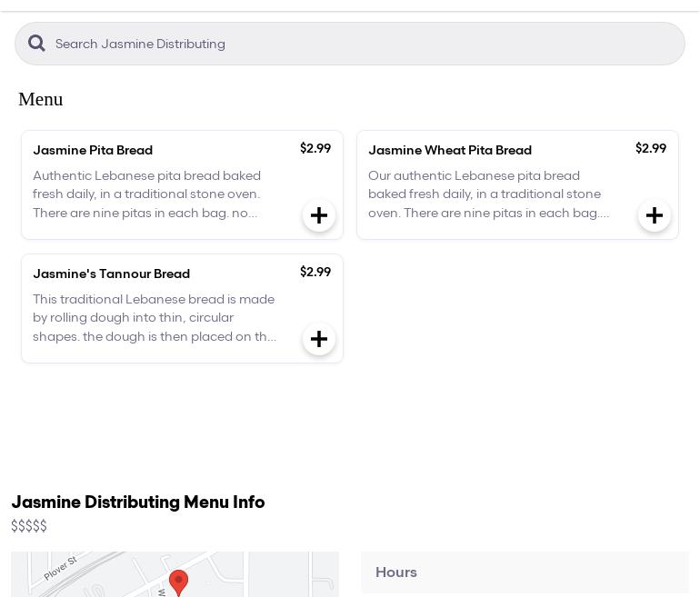Image resolution: width=700 pixels, height=597 pixels.
Task: Open the Jasmine Wheat Pita Bread title
Action: point(450,150)
